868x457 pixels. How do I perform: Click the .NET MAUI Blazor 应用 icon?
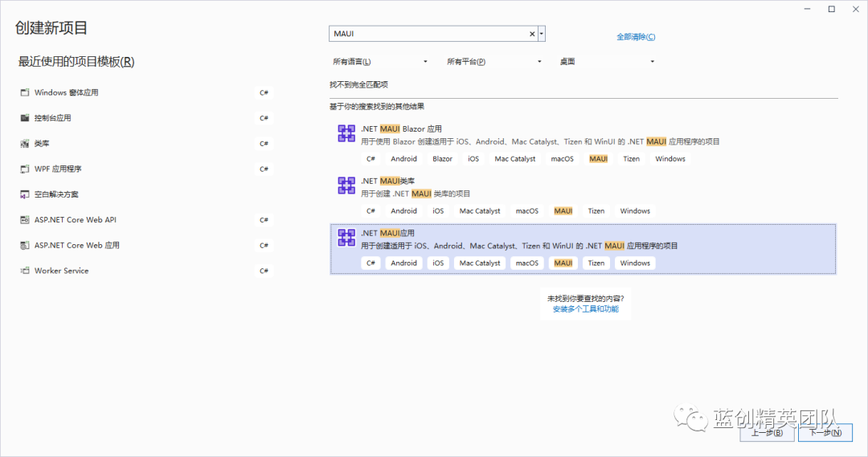pos(346,133)
